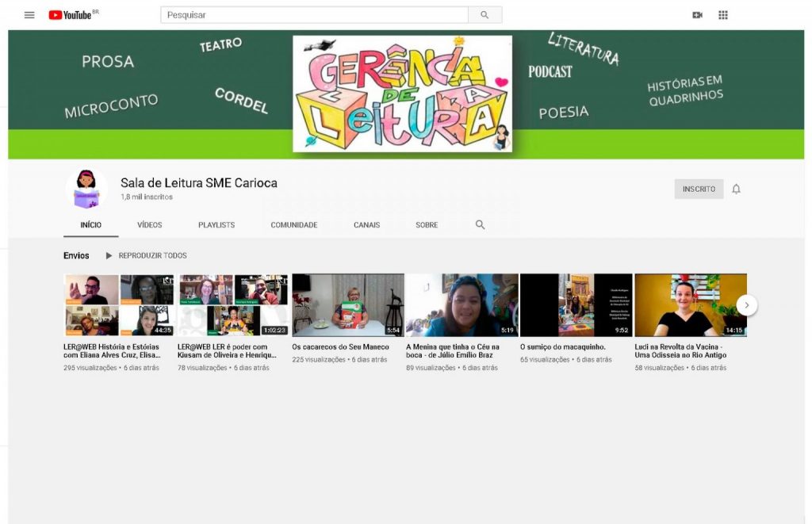The height and width of the screenshot is (524, 812).
Task: Click the 1,8 mil inscritos text
Action: click(147, 197)
